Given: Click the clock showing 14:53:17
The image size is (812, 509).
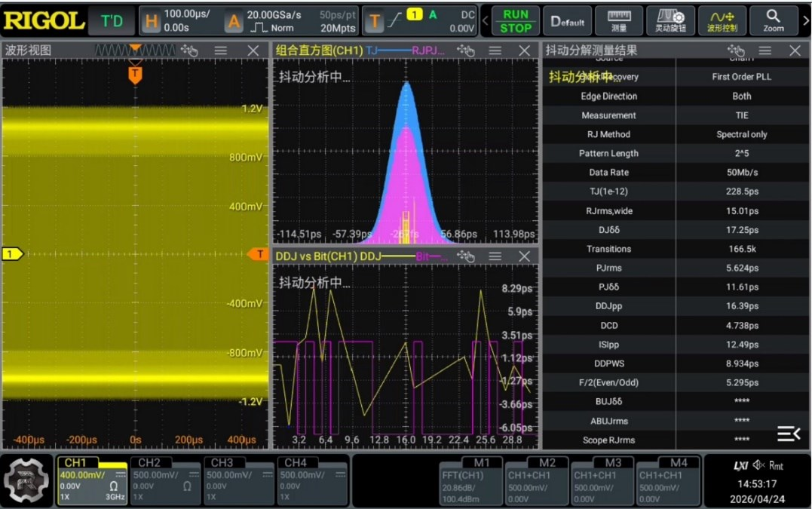Looking at the screenshot, I should click(757, 483).
